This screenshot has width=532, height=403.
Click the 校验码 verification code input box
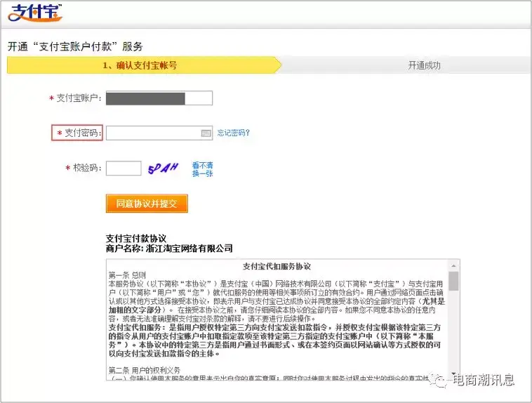[x=124, y=169]
